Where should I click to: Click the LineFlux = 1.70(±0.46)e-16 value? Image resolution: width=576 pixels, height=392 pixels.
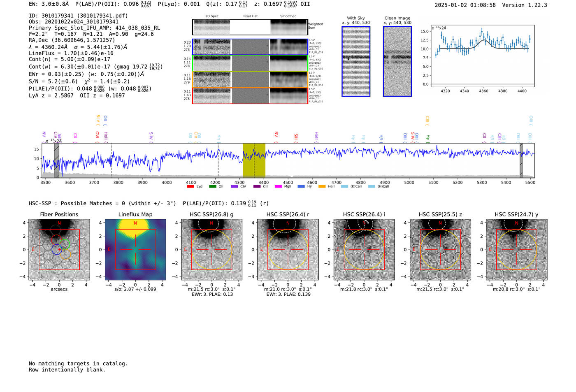(71, 53)
